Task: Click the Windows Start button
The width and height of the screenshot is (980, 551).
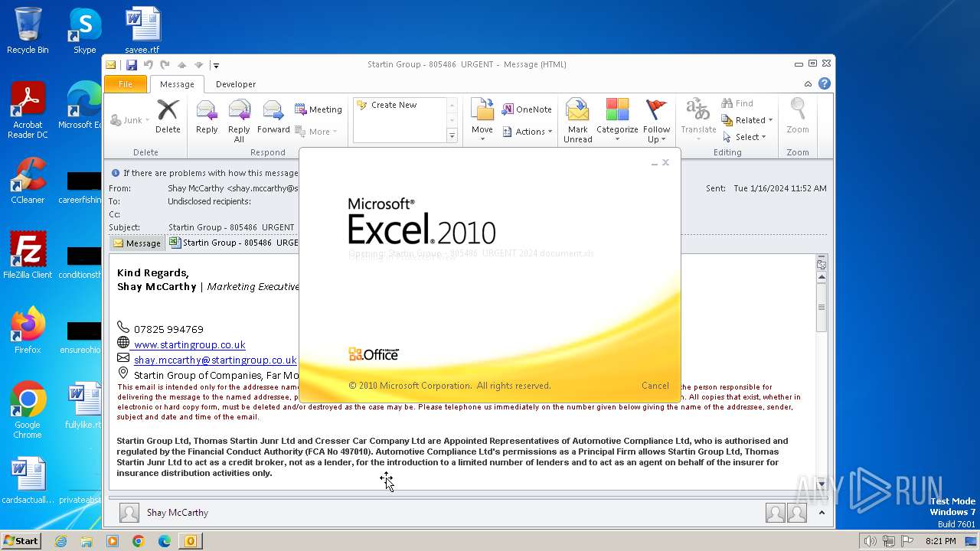Action: click(x=21, y=540)
